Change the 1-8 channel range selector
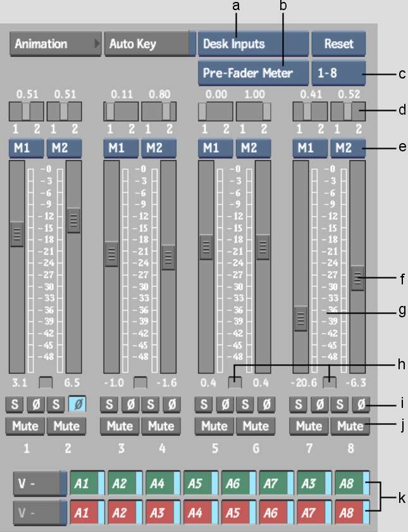The image size is (408, 532). click(x=338, y=73)
